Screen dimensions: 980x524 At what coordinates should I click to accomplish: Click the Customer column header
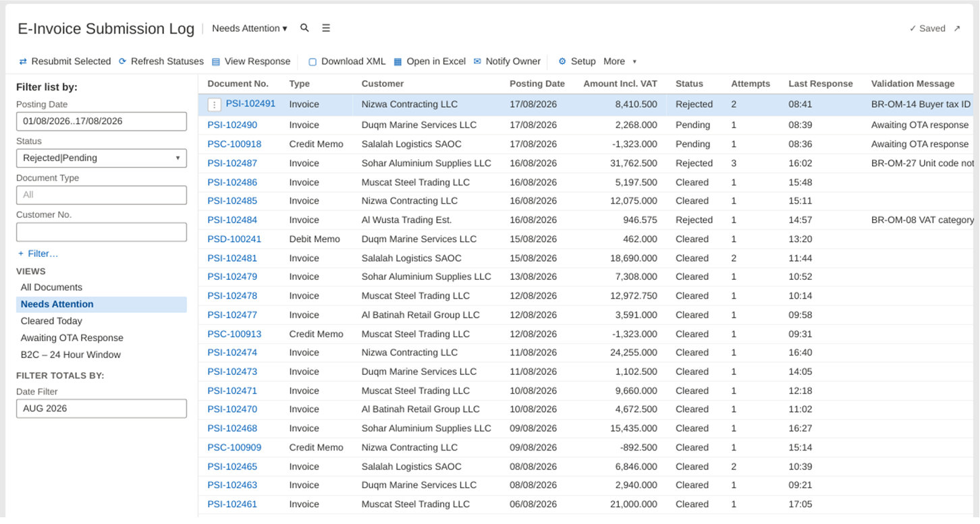pyautogui.click(x=383, y=84)
